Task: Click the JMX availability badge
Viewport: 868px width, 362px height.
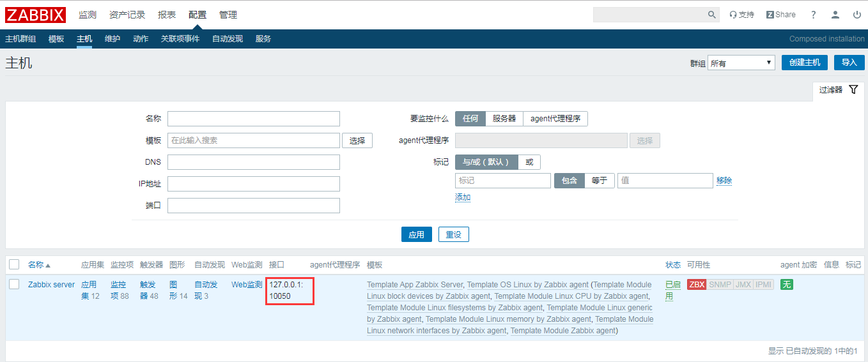Action: [x=743, y=285]
